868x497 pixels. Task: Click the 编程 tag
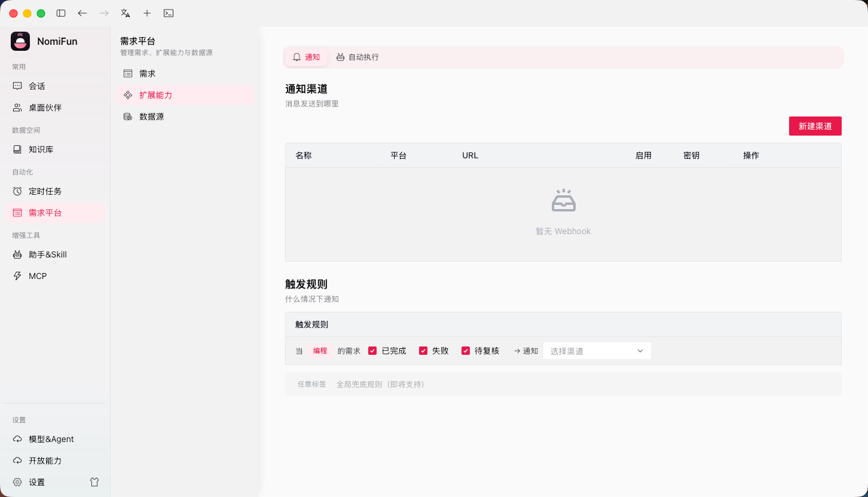[x=320, y=351]
